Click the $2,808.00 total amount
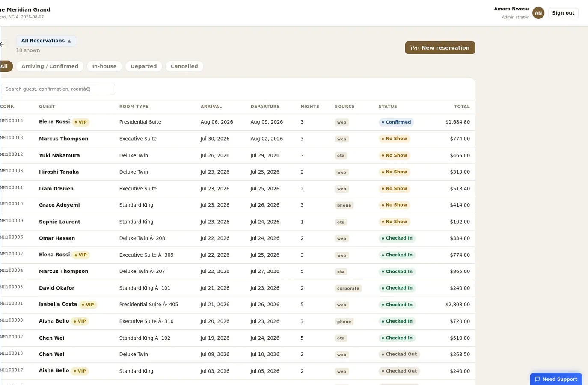 point(457,305)
